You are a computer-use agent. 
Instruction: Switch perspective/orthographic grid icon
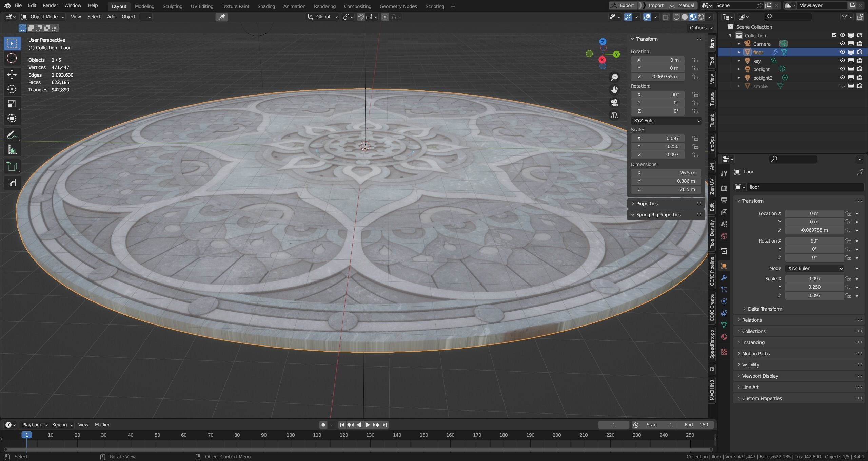(614, 116)
